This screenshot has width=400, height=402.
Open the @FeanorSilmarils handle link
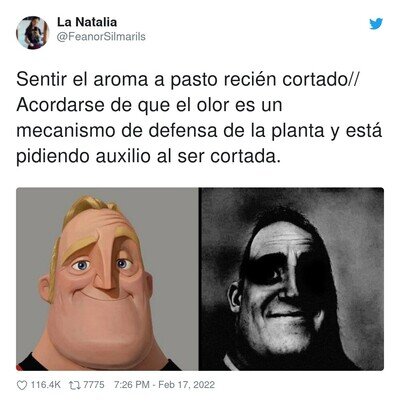101,36
